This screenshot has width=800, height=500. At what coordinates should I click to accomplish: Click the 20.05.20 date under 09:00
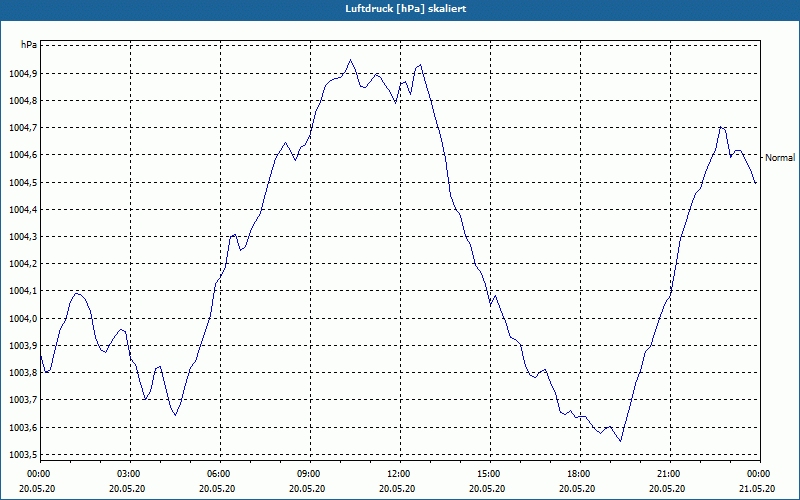point(307,488)
